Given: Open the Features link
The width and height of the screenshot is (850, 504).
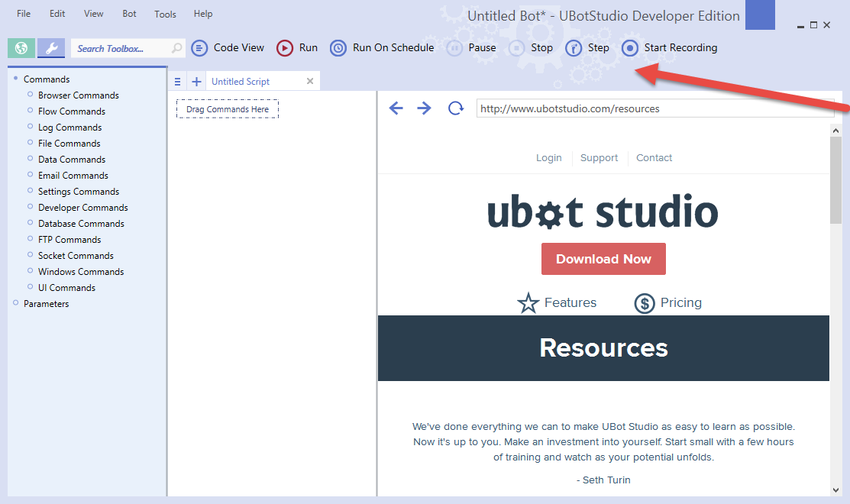Looking at the screenshot, I should [x=570, y=302].
